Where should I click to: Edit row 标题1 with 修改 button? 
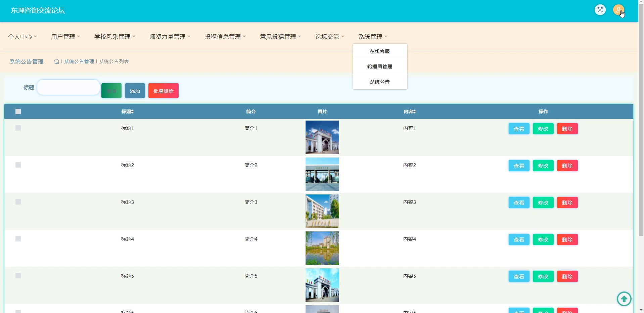pos(543,129)
